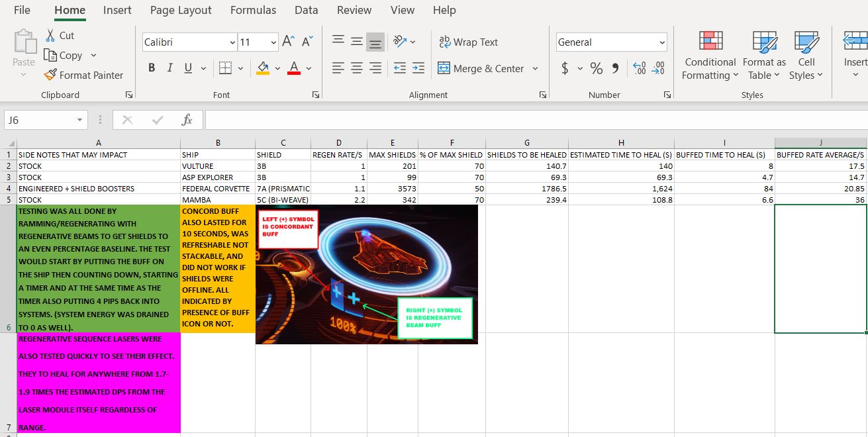Open the Insert Function fx dialog
This screenshot has height=437, width=868.
[187, 120]
